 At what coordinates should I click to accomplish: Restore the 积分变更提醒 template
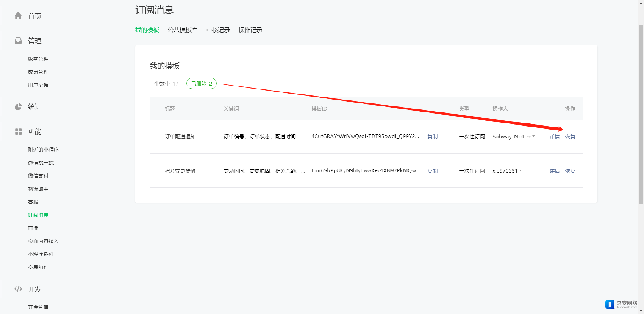(x=570, y=171)
